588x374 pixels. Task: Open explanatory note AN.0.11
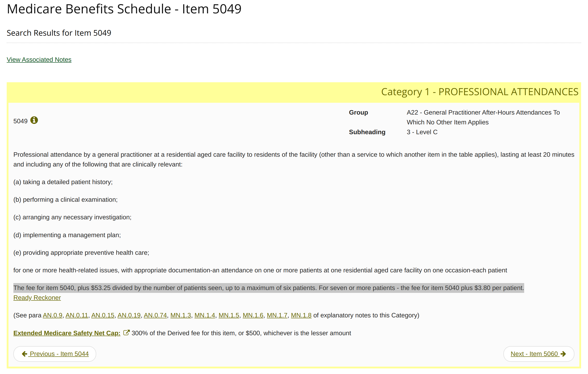pyautogui.click(x=77, y=315)
